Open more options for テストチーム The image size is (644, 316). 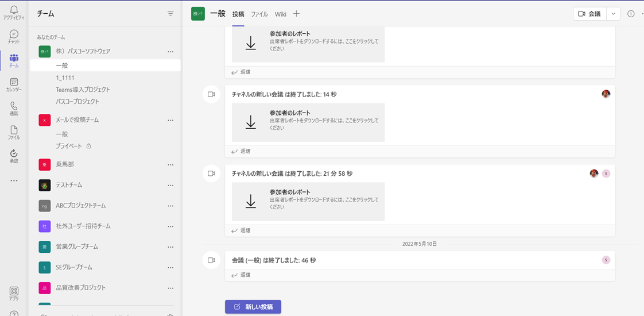click(x=170, y=186)
